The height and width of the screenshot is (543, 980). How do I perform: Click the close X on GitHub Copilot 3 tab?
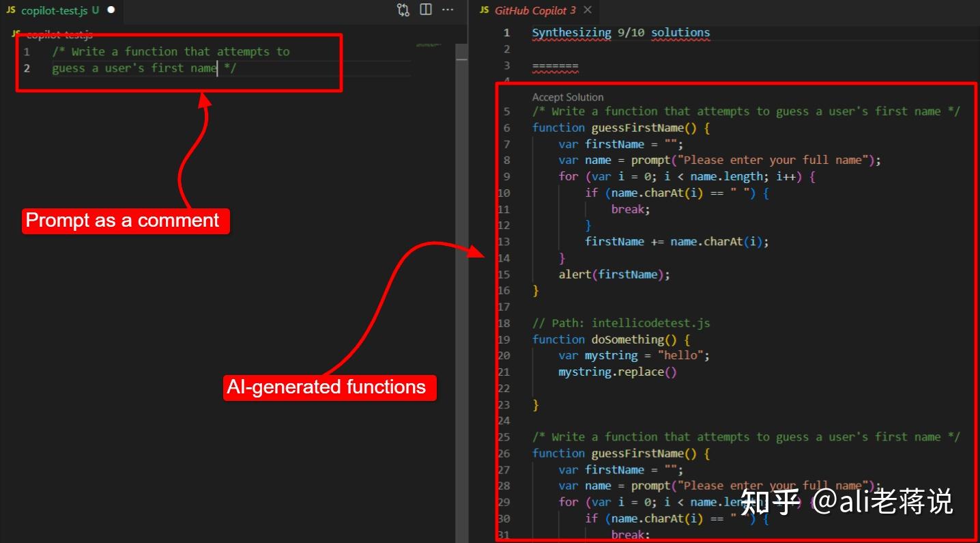click(588, 10)
